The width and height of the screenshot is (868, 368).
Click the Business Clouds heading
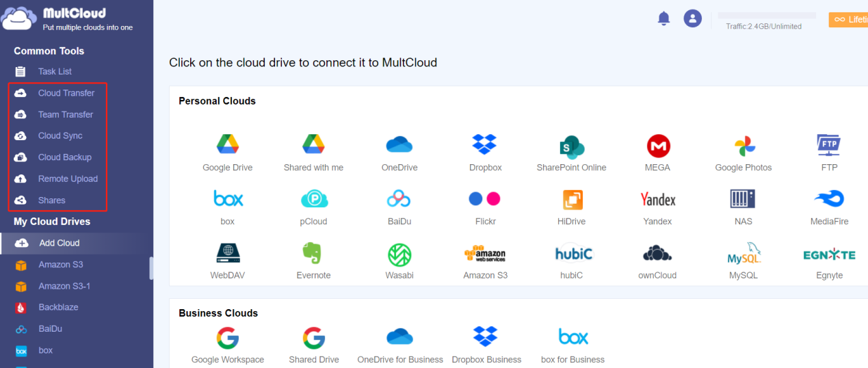point(218,313)
